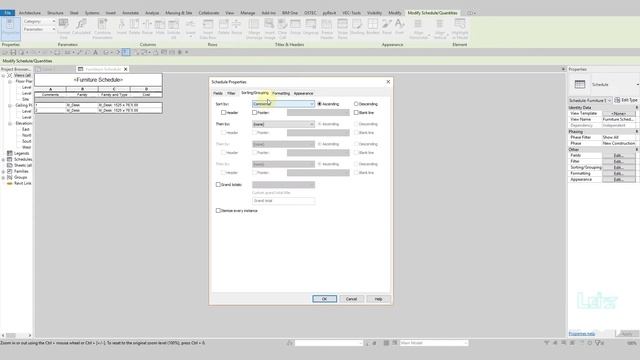Open the Properties ribbon button

pyautogui.click(x=10, y=28)
